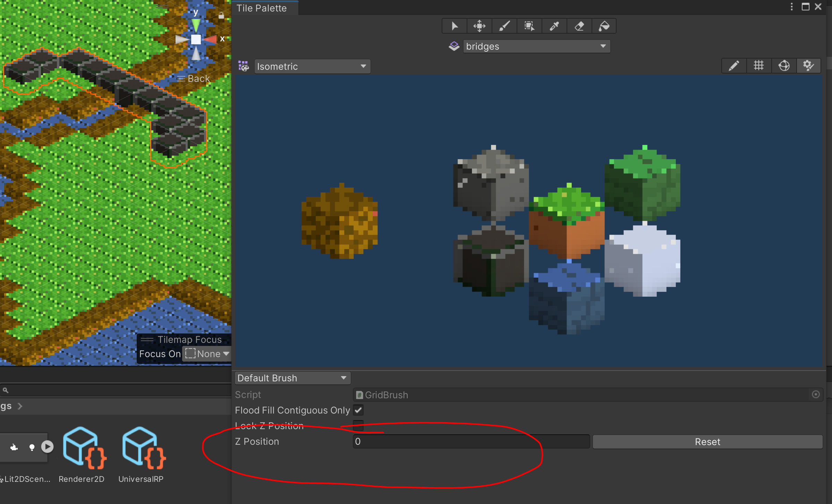Choose the Move selection tool
Screen dimensions: 832x504
479,26
